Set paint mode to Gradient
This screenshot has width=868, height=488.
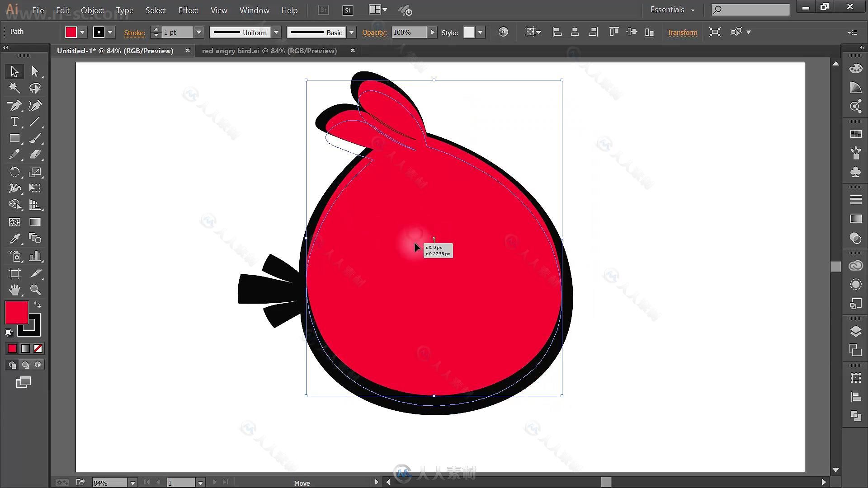(x=25, y=348)
